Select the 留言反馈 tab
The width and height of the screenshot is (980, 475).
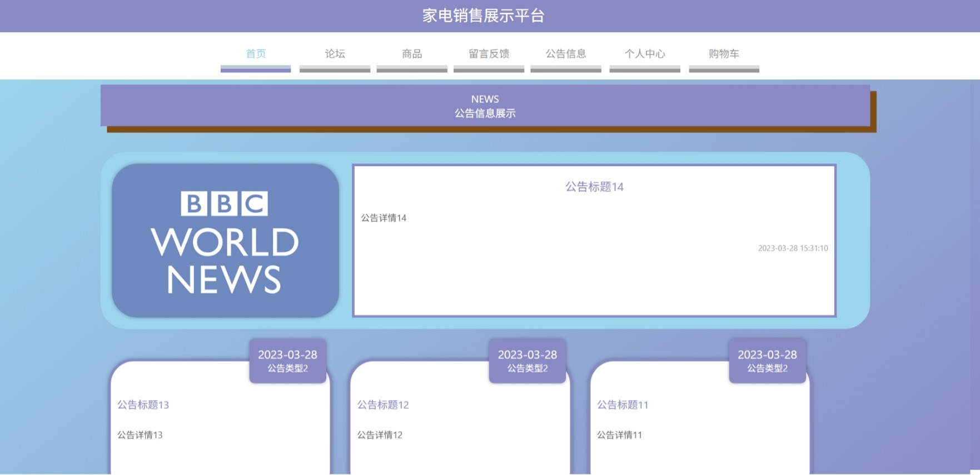coord(489,54)
